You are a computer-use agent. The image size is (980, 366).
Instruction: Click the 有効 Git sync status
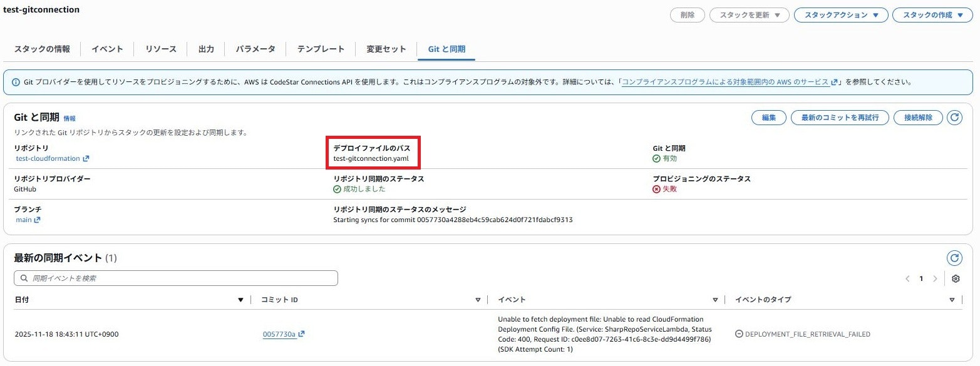click(664, 158)
